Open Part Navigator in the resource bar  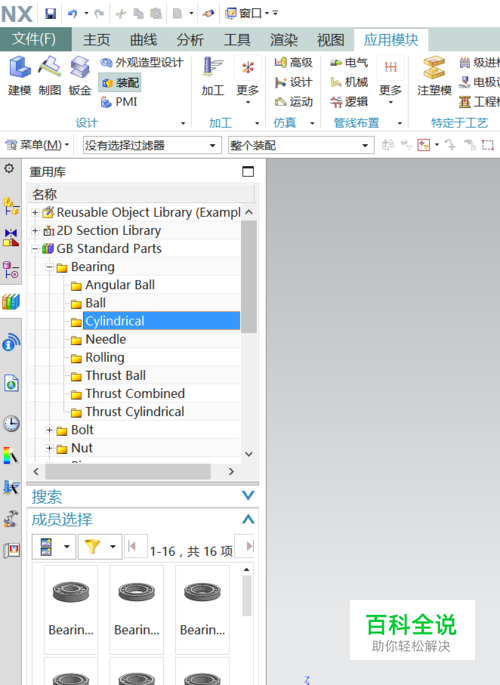click(x=11, y=270)
